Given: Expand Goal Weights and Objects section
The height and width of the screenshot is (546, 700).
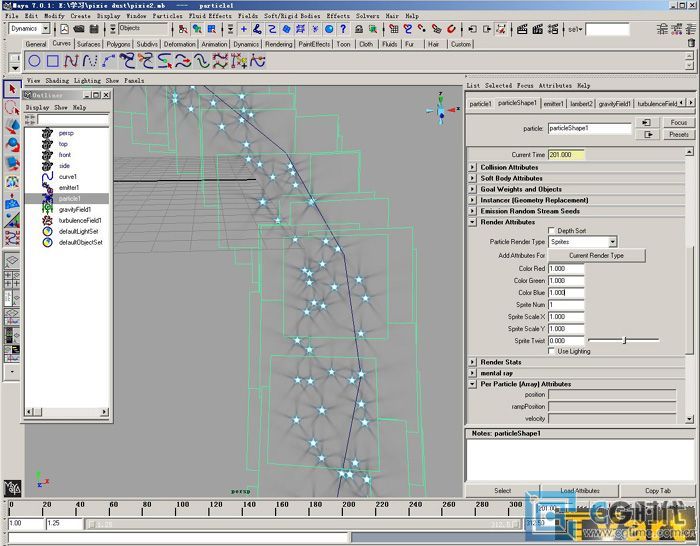Looking at the screenshot, I should 472,189.
